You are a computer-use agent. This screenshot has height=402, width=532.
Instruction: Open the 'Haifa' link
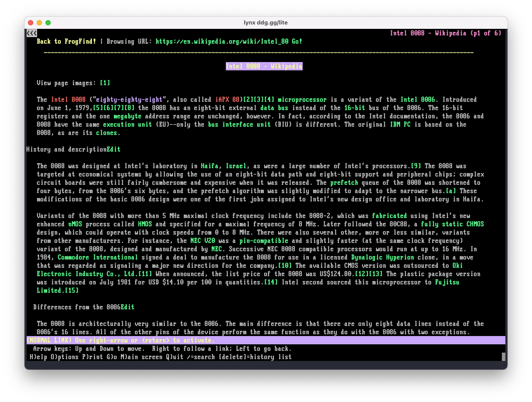point(210,166)
